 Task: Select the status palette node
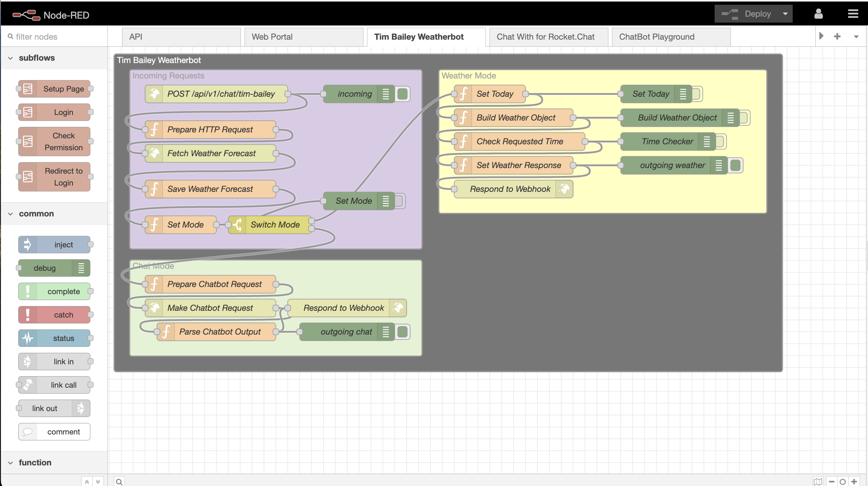(x=54, y=338)
